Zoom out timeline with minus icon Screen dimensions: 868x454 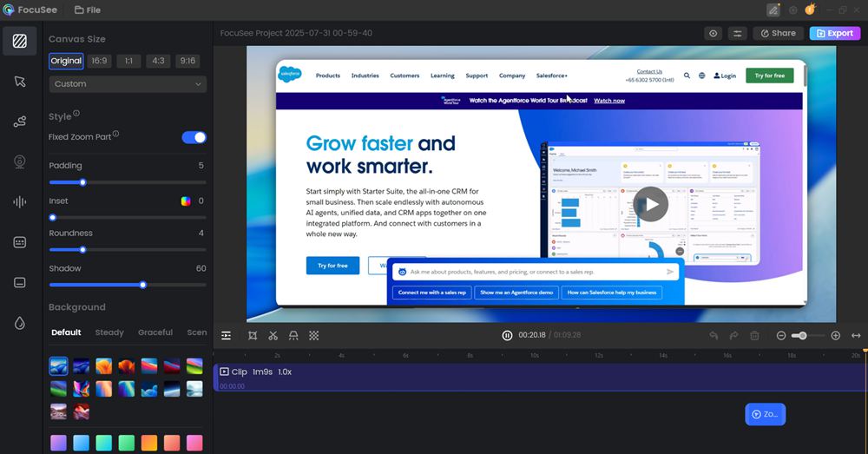point(781,336)
